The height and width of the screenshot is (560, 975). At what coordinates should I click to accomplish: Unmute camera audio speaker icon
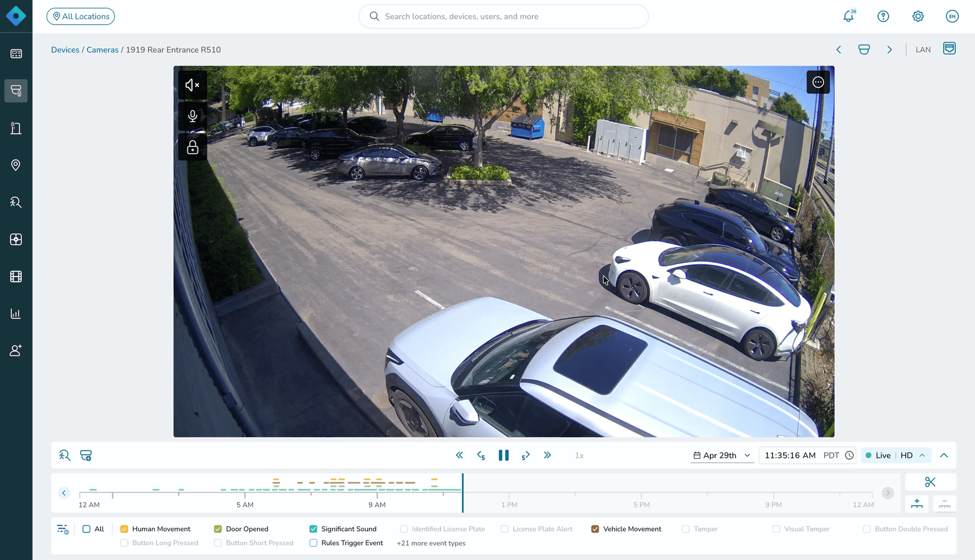click(x=193, y=85)
